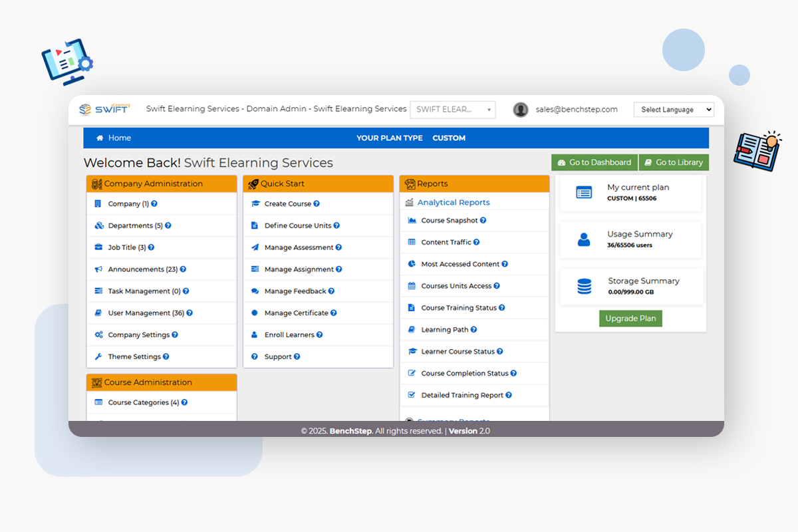Viewport: 798px width, 532px height.
Task: Open the Support link in Quick Start
Action: tap(278, 357)
